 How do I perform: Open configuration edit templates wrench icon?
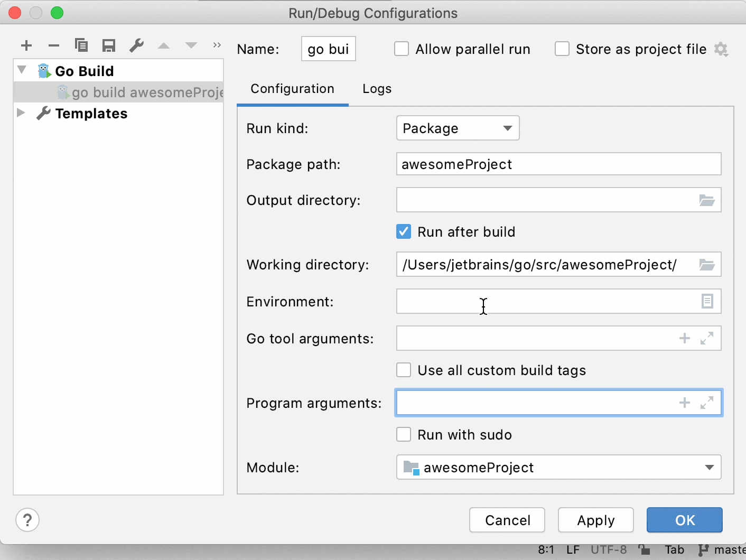tap(136, 45)
